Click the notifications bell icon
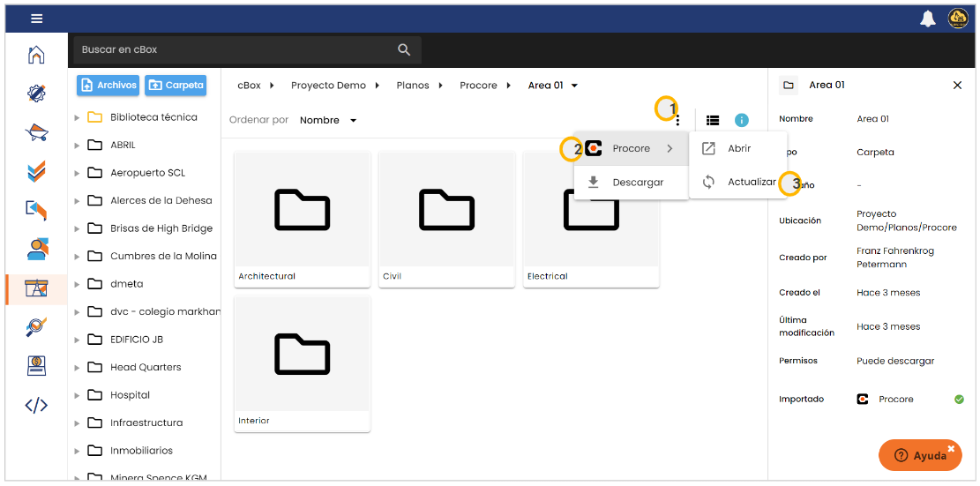 (x=928, y=19)
